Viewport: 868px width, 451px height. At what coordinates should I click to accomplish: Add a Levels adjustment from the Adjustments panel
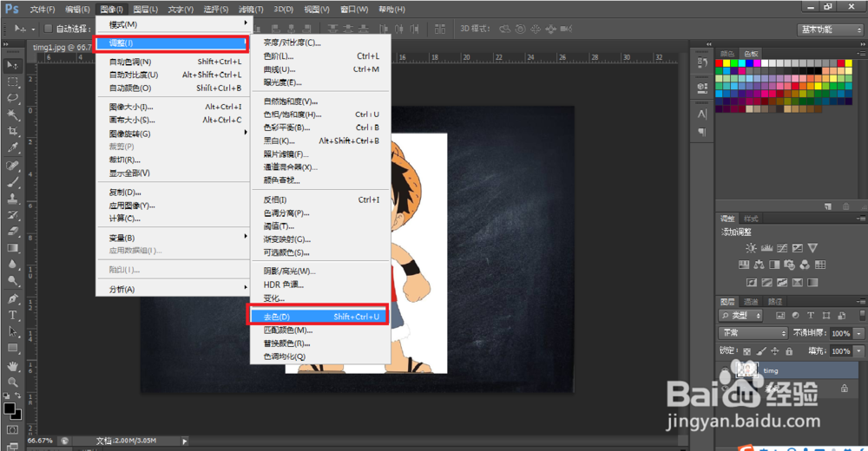click(766, 248)
